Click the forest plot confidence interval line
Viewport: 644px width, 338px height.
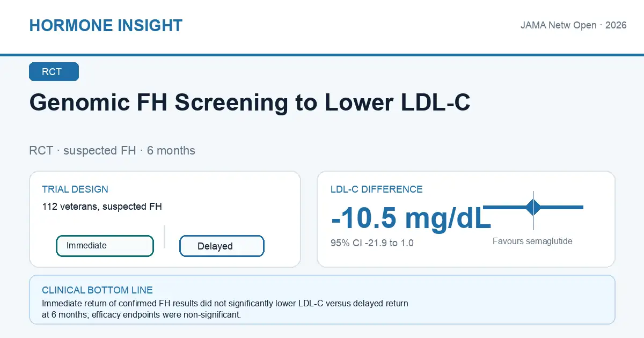[x=533, y=207]
